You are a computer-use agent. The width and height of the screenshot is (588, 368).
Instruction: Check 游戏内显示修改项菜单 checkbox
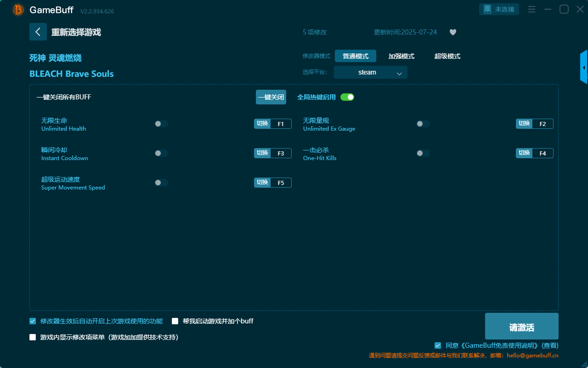click(32, 337)
